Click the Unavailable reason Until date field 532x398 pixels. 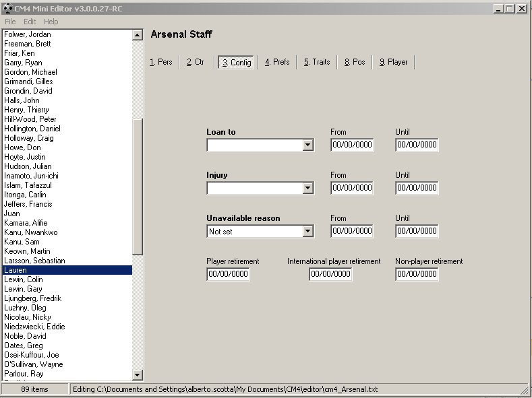(x=417, y=231)
